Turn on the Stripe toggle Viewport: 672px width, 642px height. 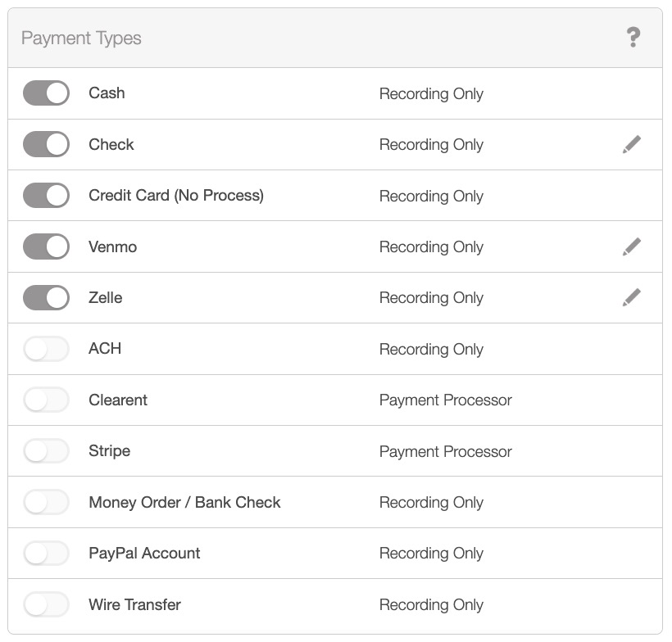pos(46,451)
